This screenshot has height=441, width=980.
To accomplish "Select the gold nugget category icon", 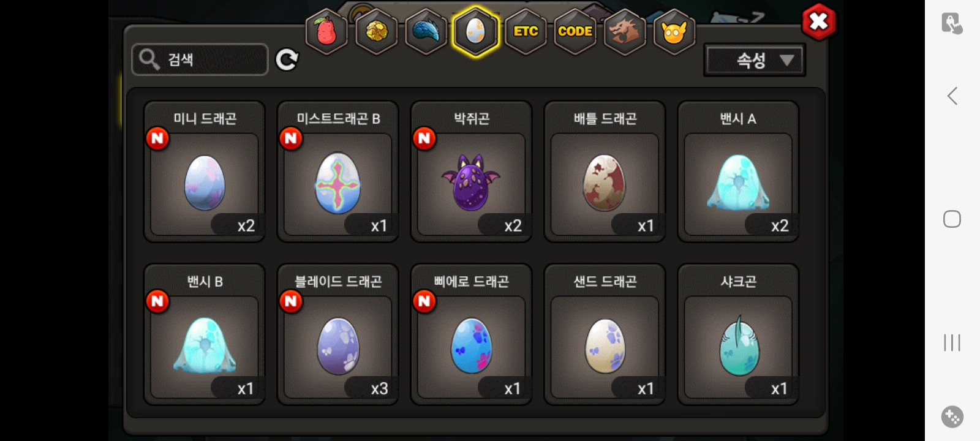I will pyautogui.click(x=377, y=31).
